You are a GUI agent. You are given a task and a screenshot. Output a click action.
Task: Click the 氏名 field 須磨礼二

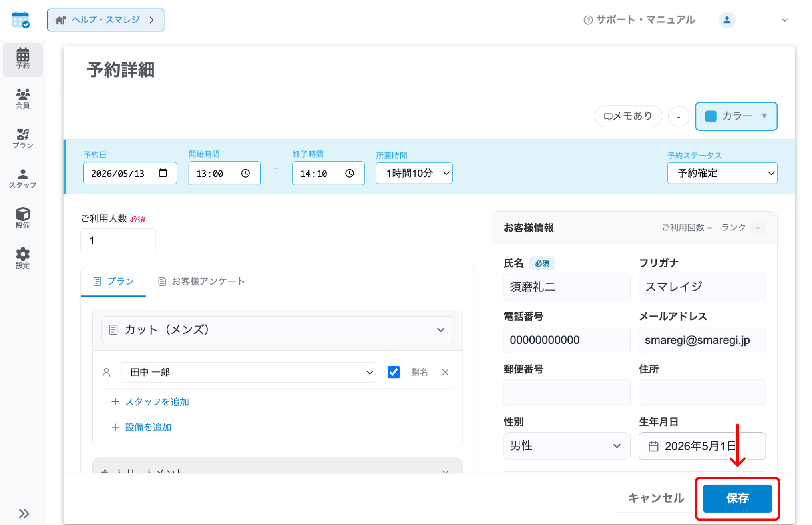tap(567, 287)
